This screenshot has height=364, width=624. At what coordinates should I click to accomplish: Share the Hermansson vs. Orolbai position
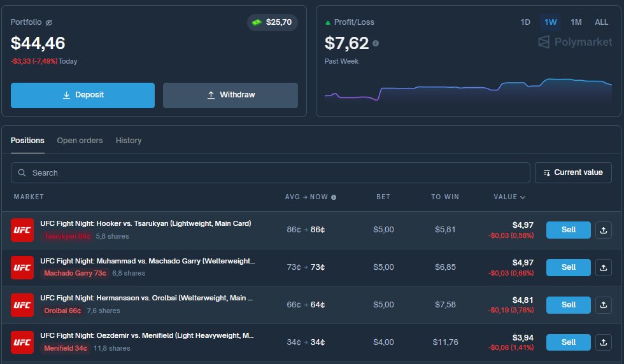pos(604,305)
